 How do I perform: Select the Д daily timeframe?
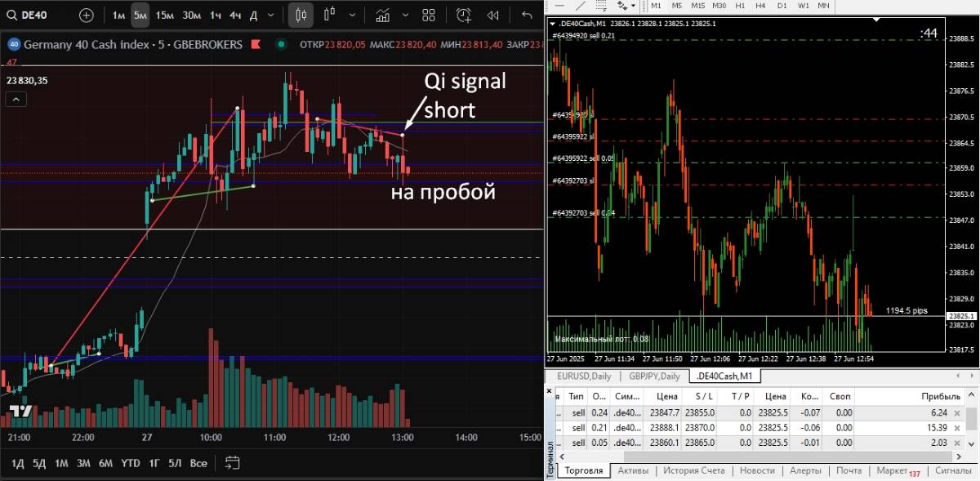(253, 15)
